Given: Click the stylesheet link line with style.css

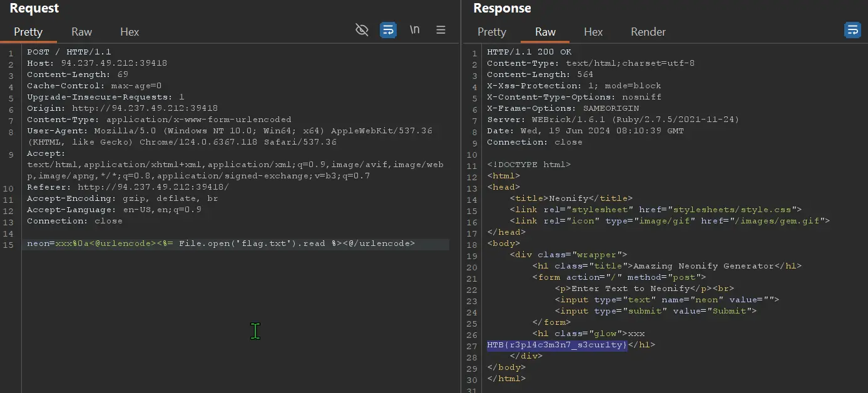Looking at the screenshot, I should [x=656, y=210].
